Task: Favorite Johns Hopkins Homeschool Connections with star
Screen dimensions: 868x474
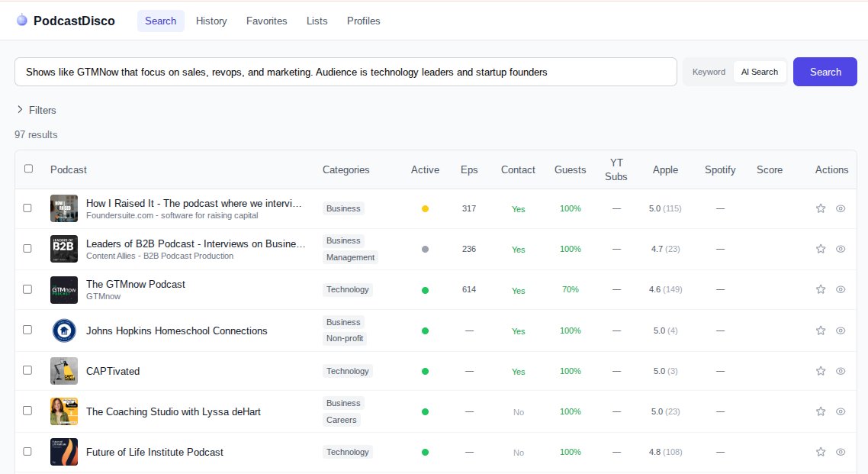Action: pyautogui.click(x=821, y=331)
